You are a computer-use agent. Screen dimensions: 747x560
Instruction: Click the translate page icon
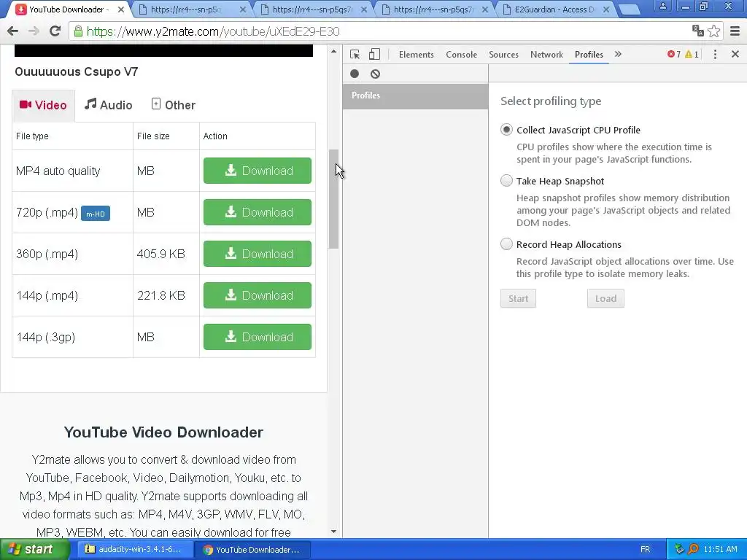698,31
